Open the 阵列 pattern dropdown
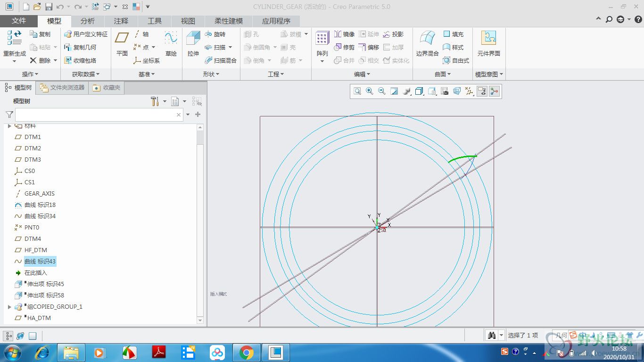This screenshot has height=362, width=644. click(322, 61)
